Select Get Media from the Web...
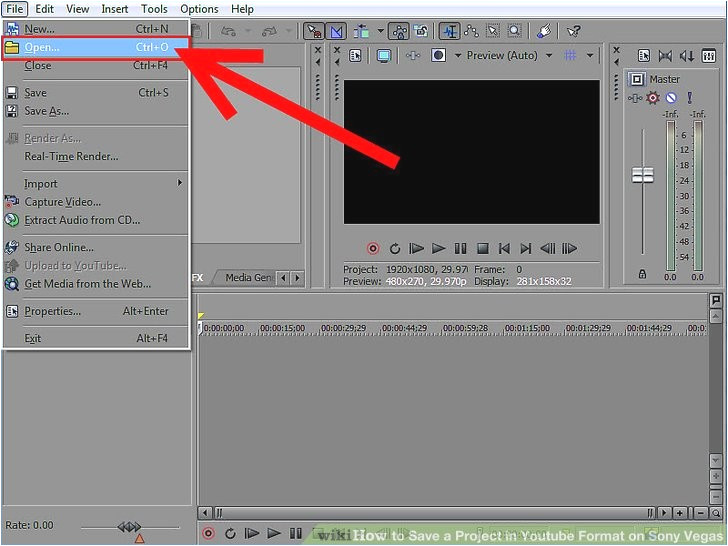 87,284
